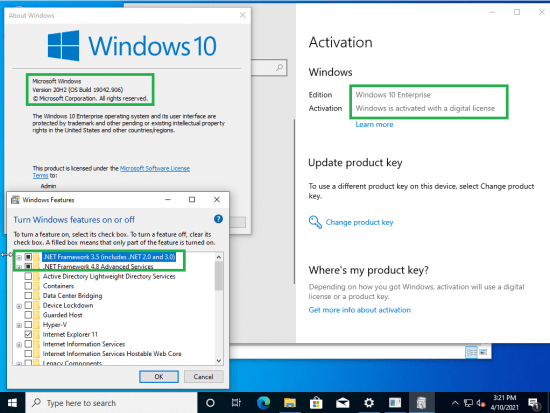Expand .NET Framework 3.5 tree node
550x413 pixels.
coord(19,258)
